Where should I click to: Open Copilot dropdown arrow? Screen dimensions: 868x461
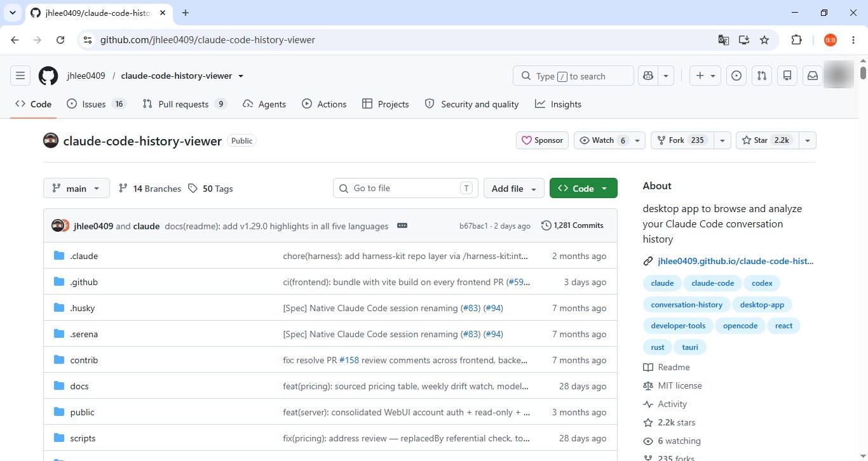[x=666, y=76]
